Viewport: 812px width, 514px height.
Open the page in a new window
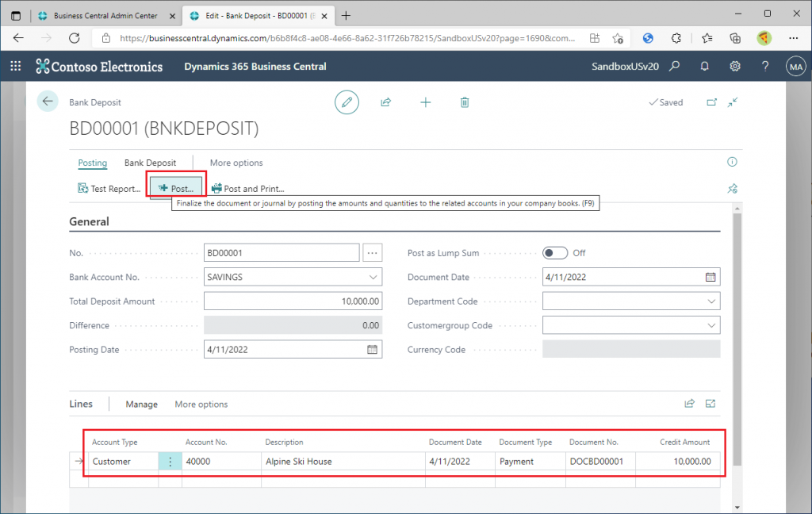[x=712, y=102]
